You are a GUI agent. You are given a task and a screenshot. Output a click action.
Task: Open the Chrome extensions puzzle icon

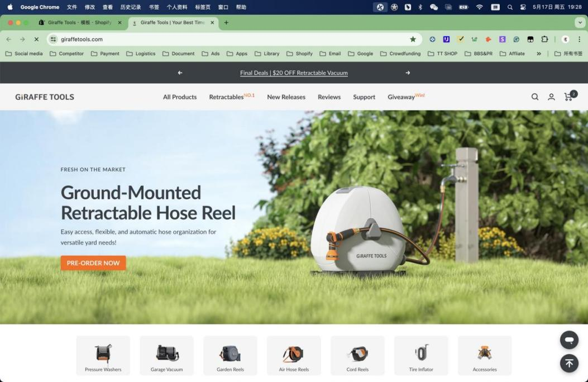click(x=544, y=39)
